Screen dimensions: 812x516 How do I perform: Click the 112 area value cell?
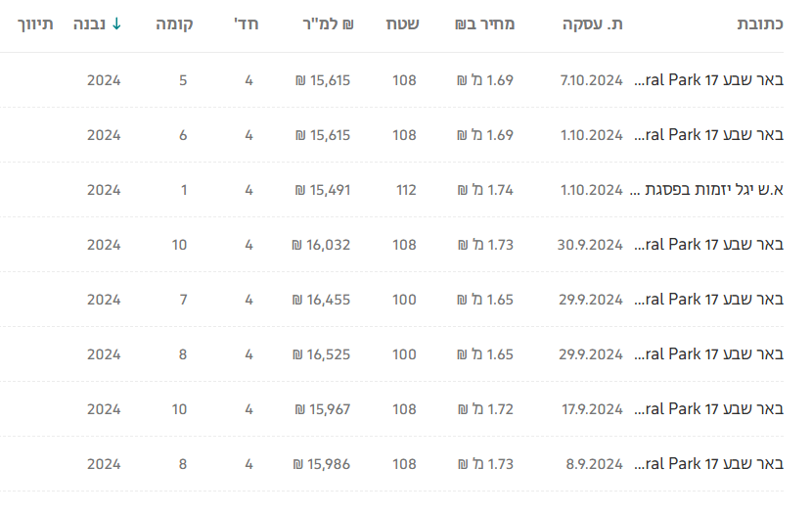tap(405, 190)
